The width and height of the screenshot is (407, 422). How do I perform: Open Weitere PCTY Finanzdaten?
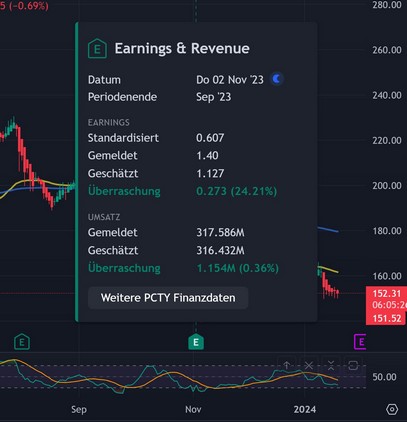pyautogui.click(x=168, y=298)
